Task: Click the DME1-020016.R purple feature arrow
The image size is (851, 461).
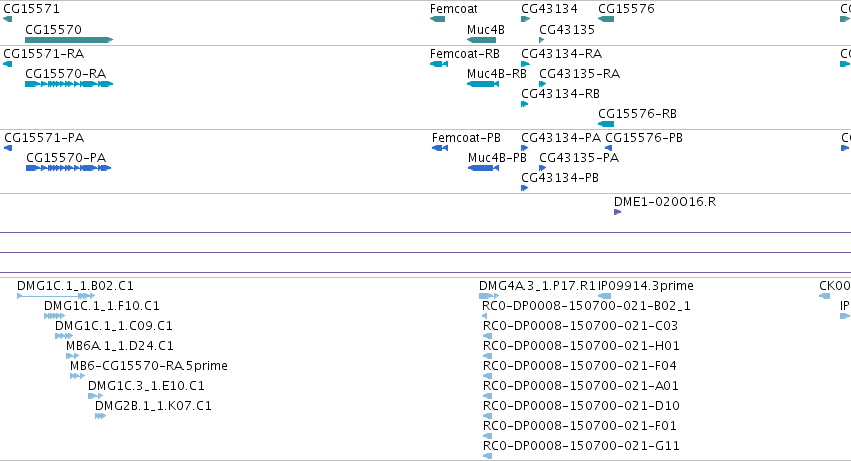Action: point(617,212)
